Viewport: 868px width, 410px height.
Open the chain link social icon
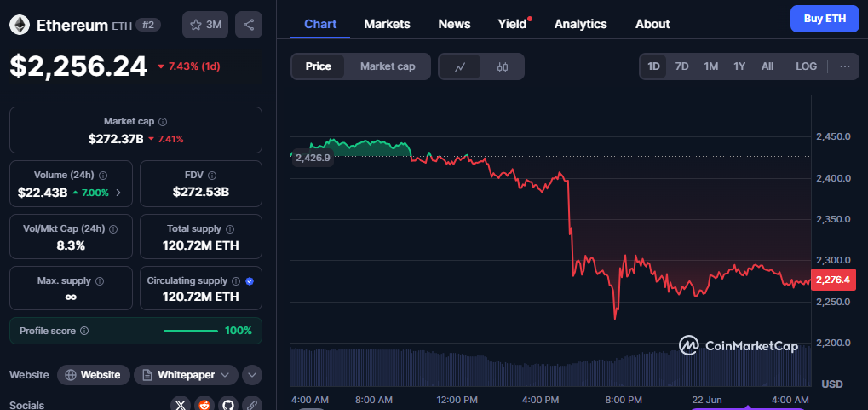(251, 405)
